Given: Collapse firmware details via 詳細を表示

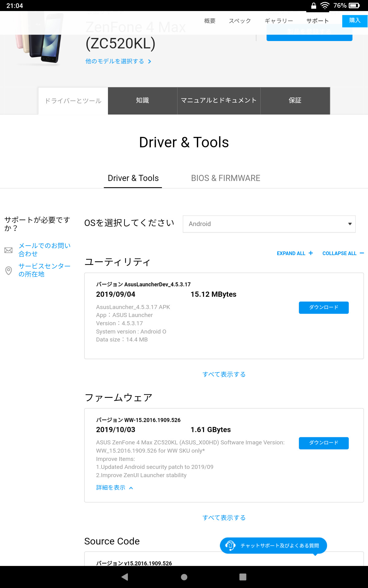Looking at the screenshot, I should 114,488.
